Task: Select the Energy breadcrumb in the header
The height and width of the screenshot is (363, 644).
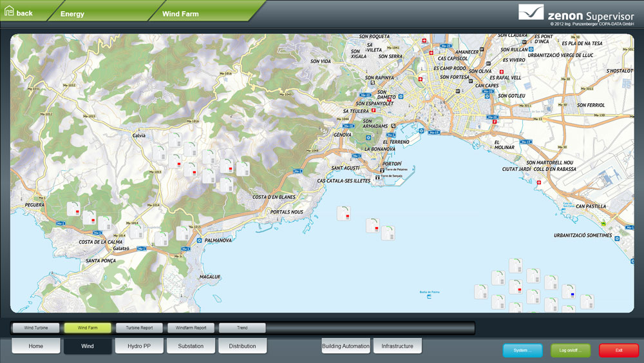Action: click(x=72, y=13)
